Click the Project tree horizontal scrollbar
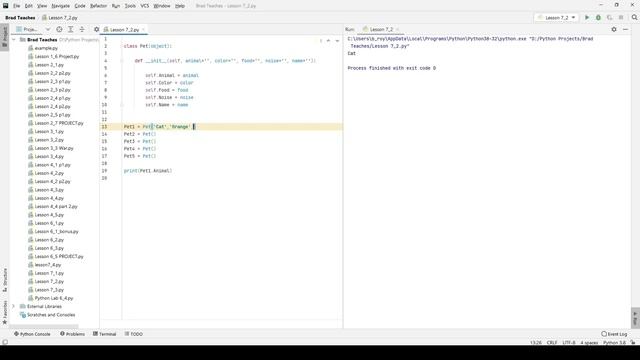 (x=44, y=327)
